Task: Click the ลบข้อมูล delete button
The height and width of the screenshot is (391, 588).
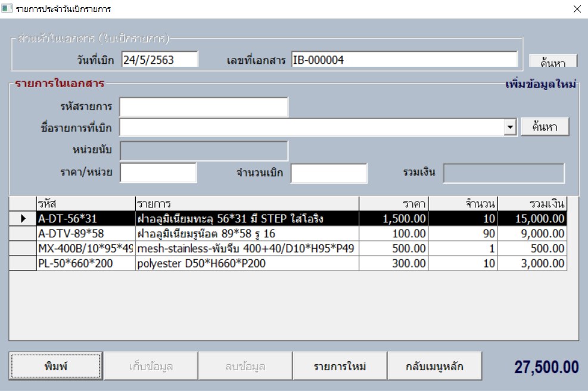Action: coord(245,366)
